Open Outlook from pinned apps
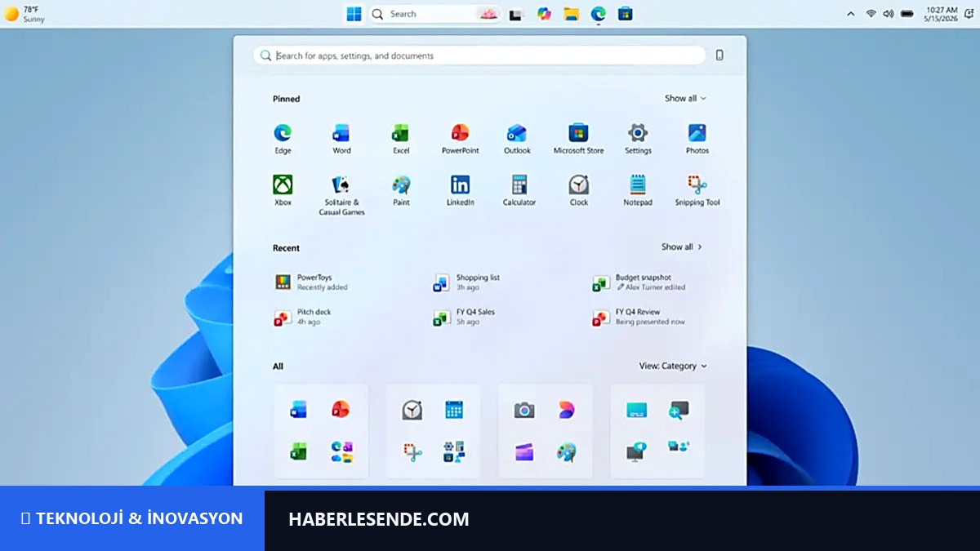This screenshot has height=551, width=980. click(x=517, y=138)
